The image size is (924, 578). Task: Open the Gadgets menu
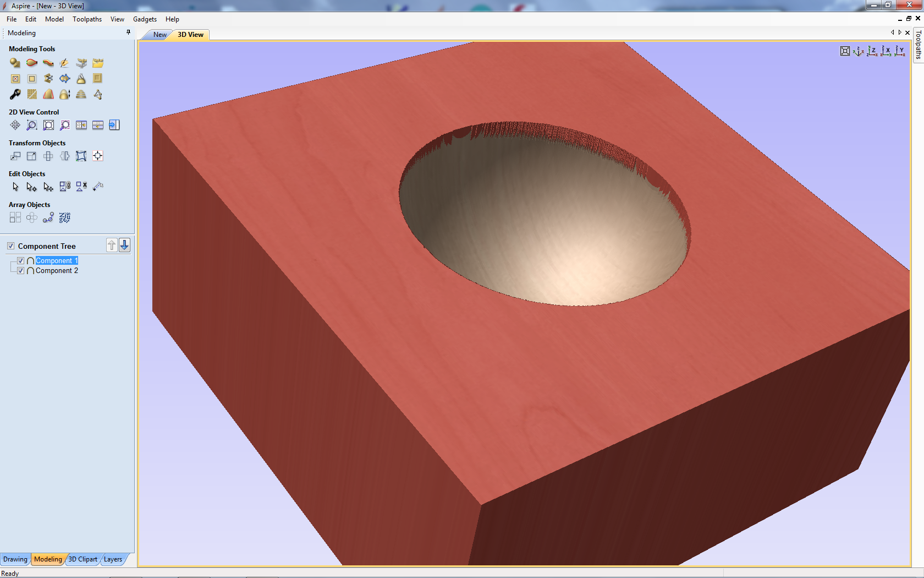coord(145,19)
